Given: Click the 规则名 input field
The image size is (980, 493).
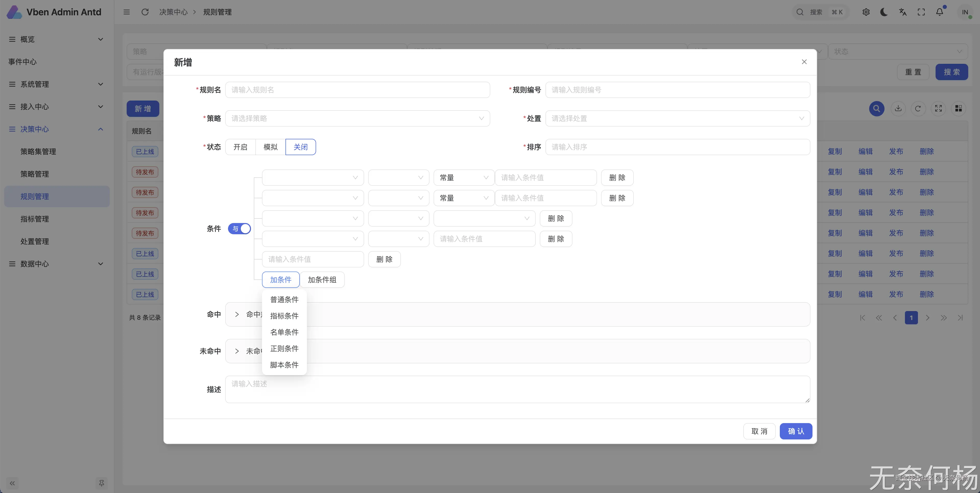Looking at the screenshot, I should point(357,90).
